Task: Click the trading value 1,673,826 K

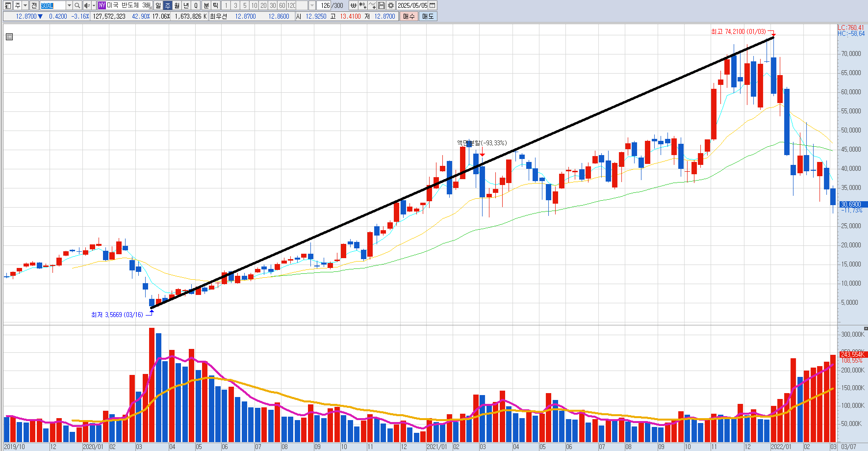Action: point(191,16)
